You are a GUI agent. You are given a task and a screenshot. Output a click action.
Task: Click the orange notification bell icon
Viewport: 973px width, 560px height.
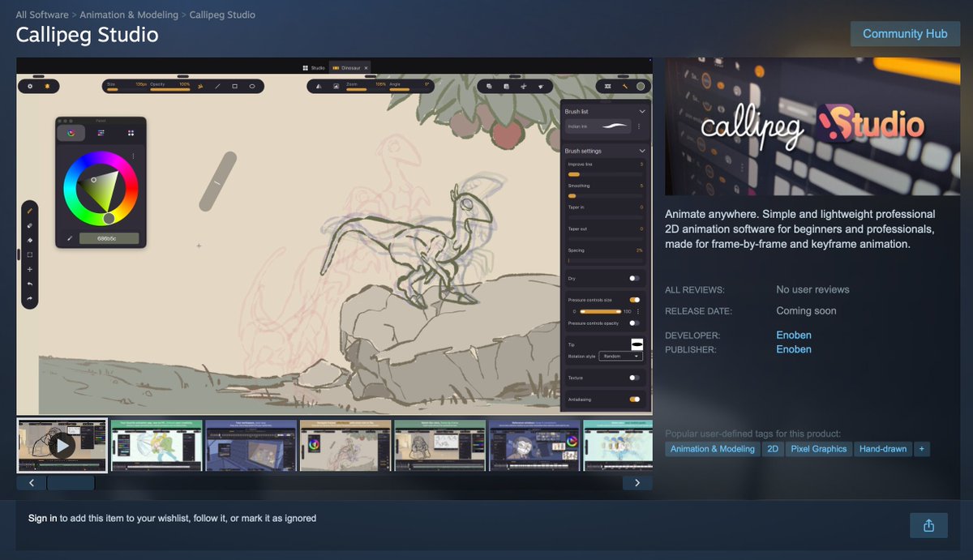point(47,85)
